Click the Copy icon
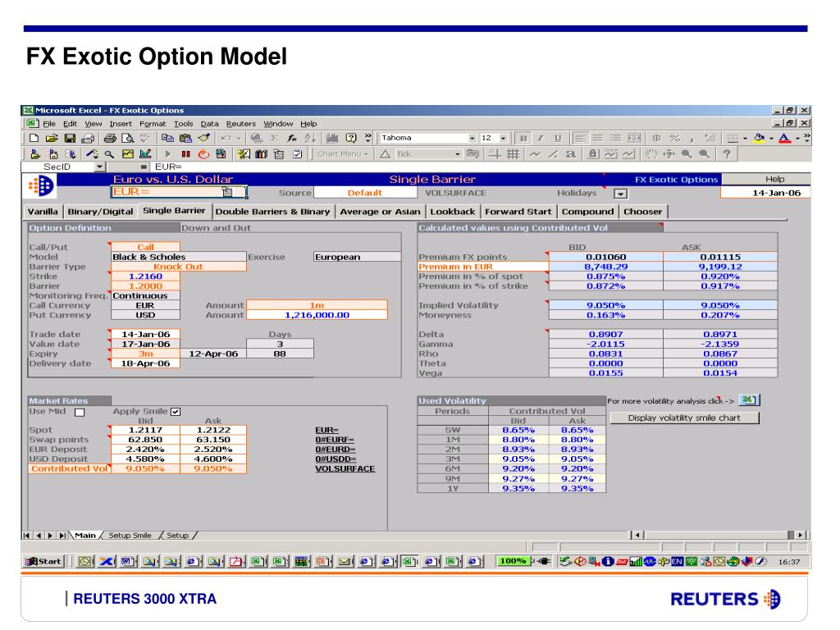 click(x=167, y=138)
